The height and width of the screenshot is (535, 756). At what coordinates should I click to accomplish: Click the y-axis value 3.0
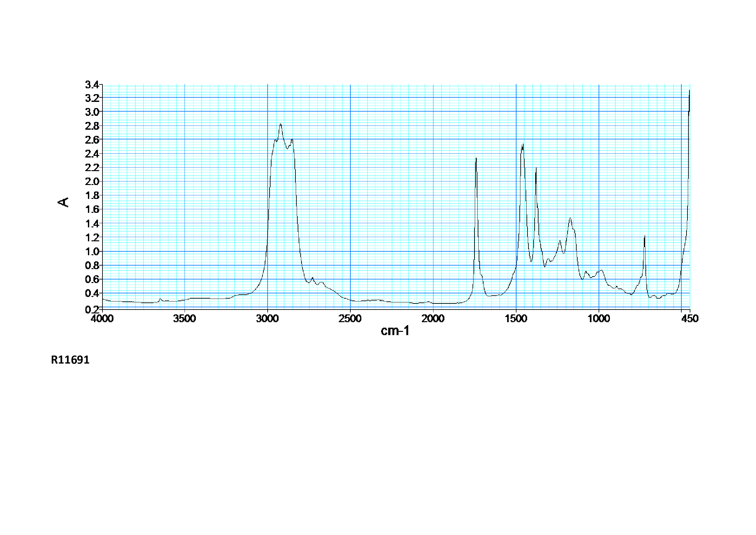92,112
